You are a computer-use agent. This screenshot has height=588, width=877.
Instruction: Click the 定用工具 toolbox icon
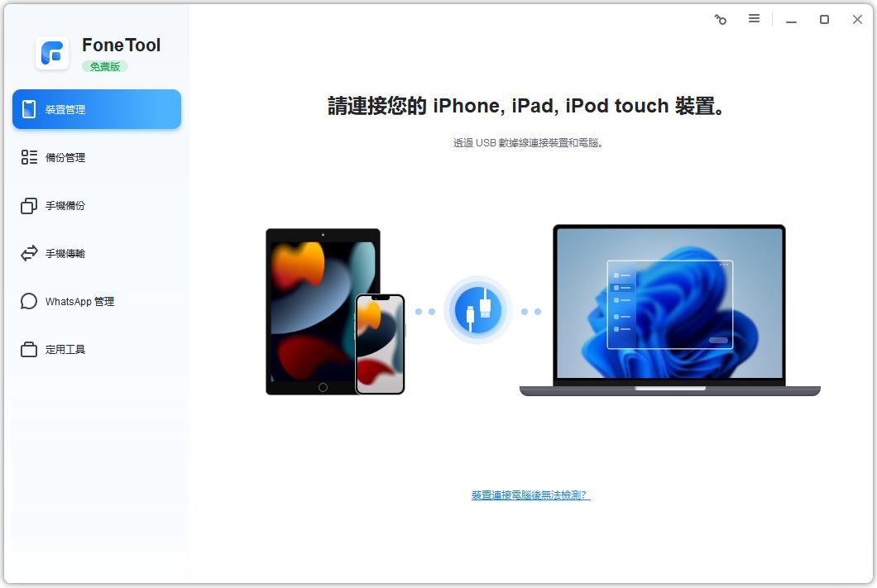29,349
